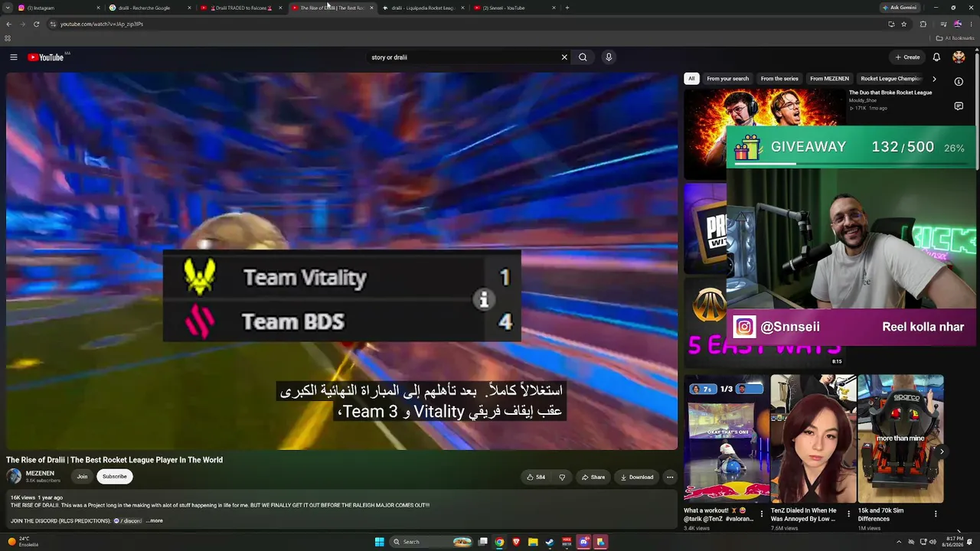Bookmark this page with the star

pos(904,24)
